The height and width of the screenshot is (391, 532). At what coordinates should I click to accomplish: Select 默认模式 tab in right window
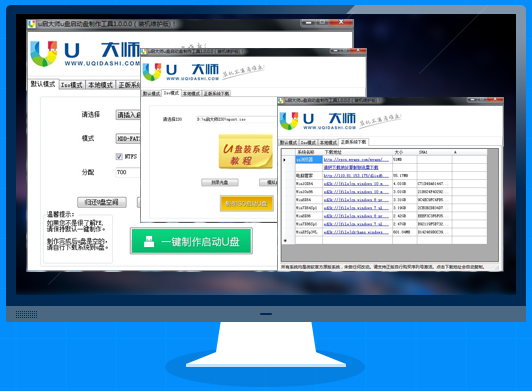(x=288, y=142)
